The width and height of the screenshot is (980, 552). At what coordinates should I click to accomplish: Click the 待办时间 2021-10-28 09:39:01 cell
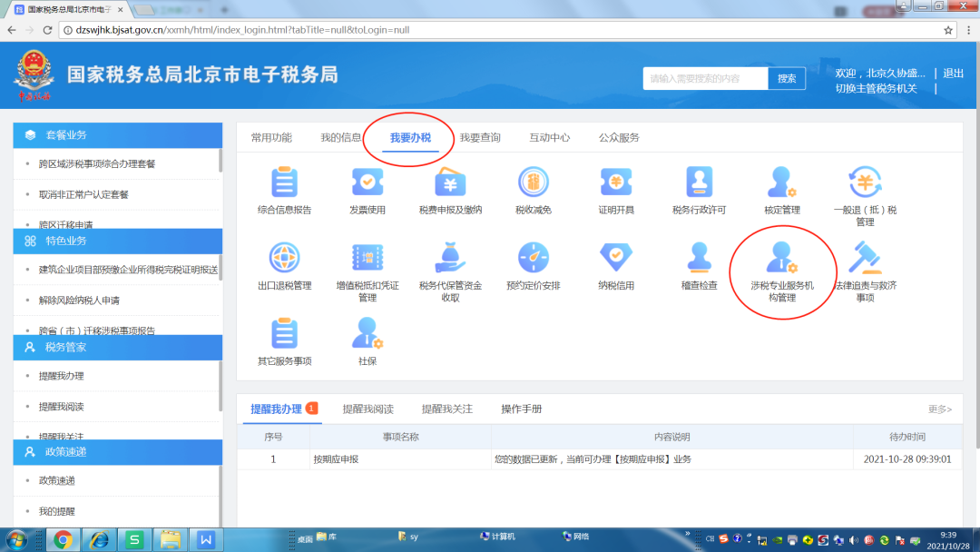(907, 458)
